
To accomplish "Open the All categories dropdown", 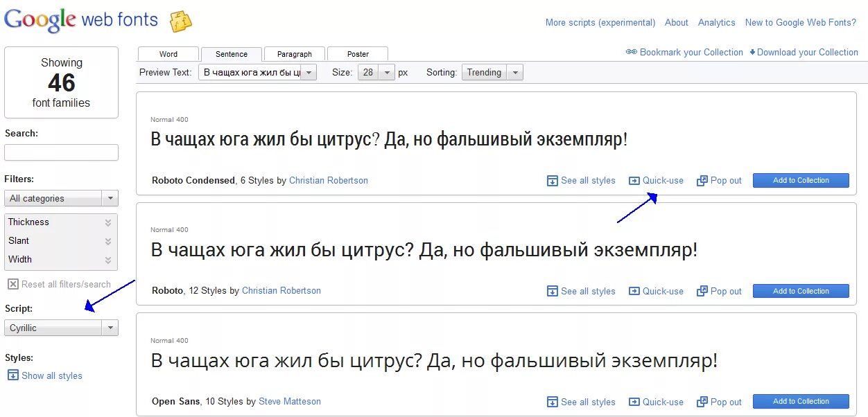I will click(62, 198).
